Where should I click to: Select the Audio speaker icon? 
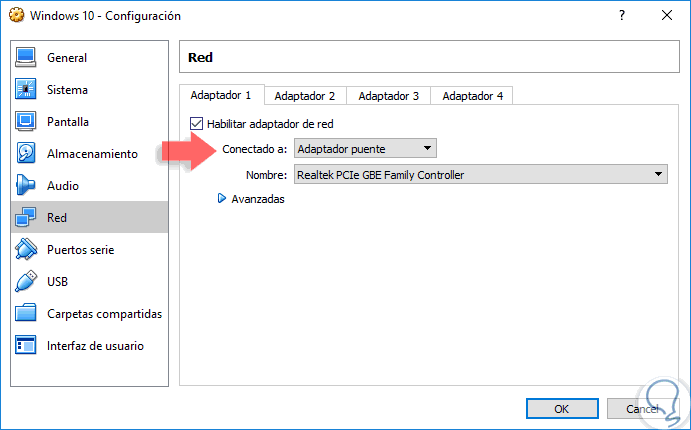click(x=26, y=186)
